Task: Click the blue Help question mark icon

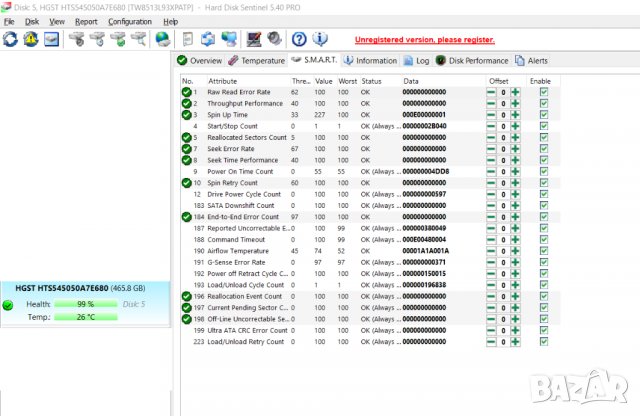Action: click(x=299, y=39)
